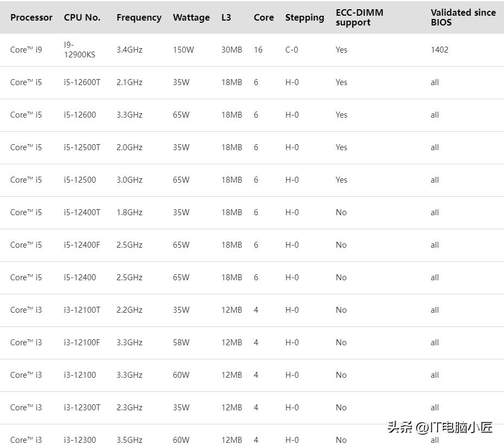Select the I9-12900KS CPU number cell
Viewport: 504px width, 445px height.
click(79, 49)
